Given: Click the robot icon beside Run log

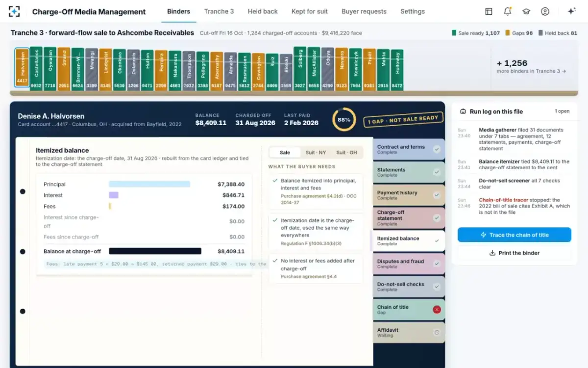Looking at the screenshot, I should tap(463, 111).
